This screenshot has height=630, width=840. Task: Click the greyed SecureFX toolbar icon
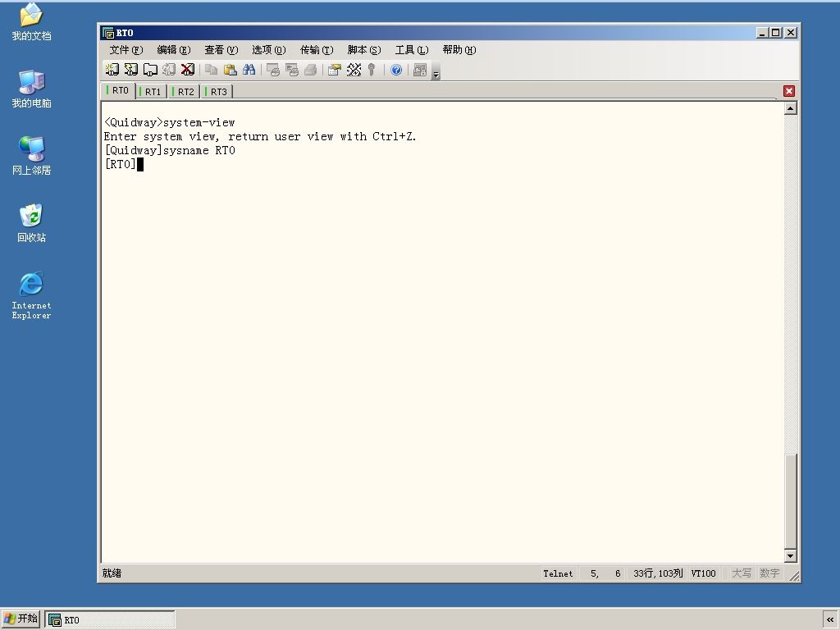[x=420, y=70]
